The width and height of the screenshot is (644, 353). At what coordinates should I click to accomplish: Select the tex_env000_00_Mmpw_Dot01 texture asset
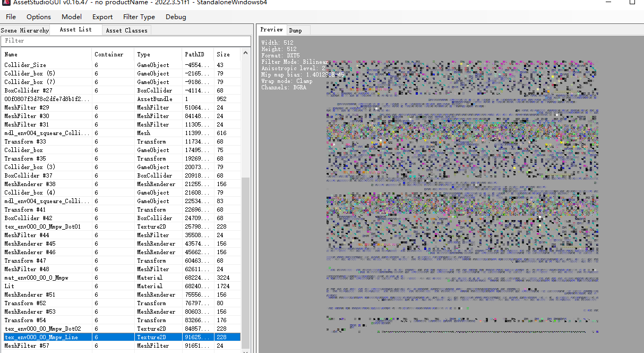[x=42, y=226]
